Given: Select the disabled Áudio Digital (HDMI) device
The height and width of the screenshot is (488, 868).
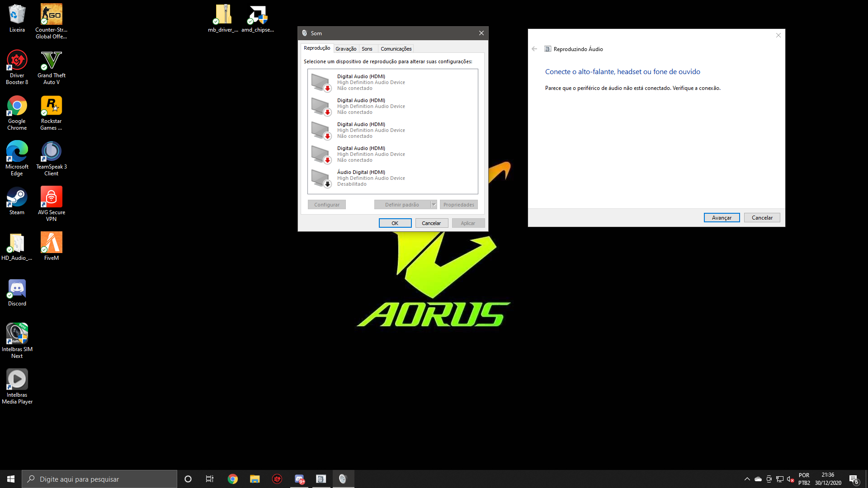Looking at the screenshot, I should coord(392,178).
